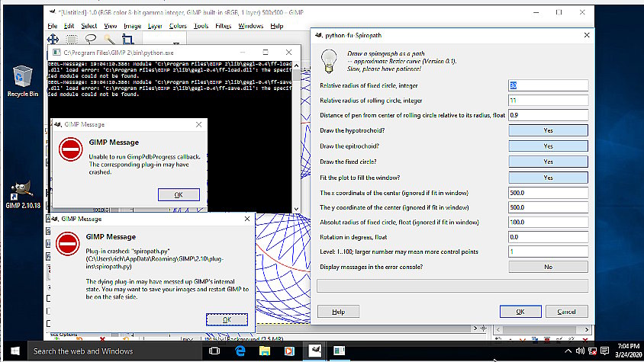Open the Edit menu
Viewport: 644px width, 362px height.
[69, 26]
